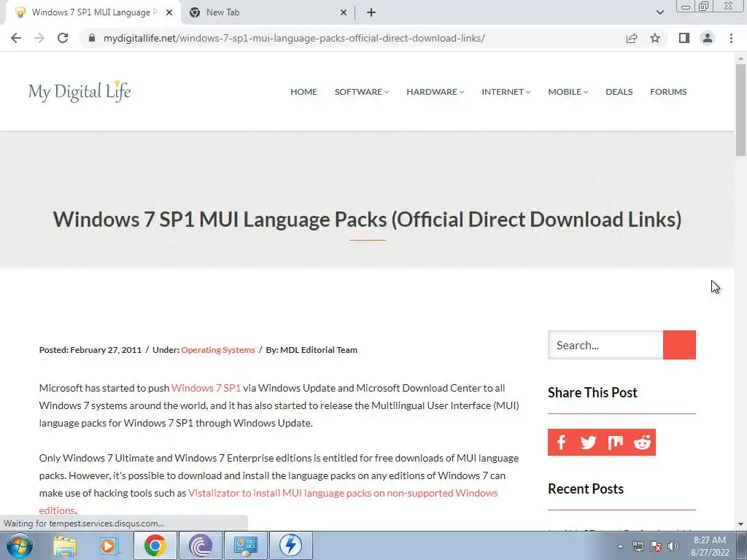
Task: Expand the HARDWARE menu
Action: click(x=435, y=91)
